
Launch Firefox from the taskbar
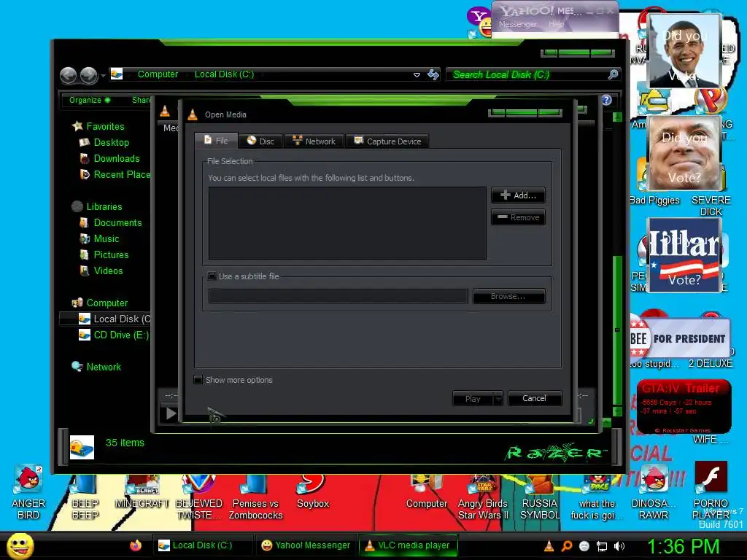click(x=136, y=545)
